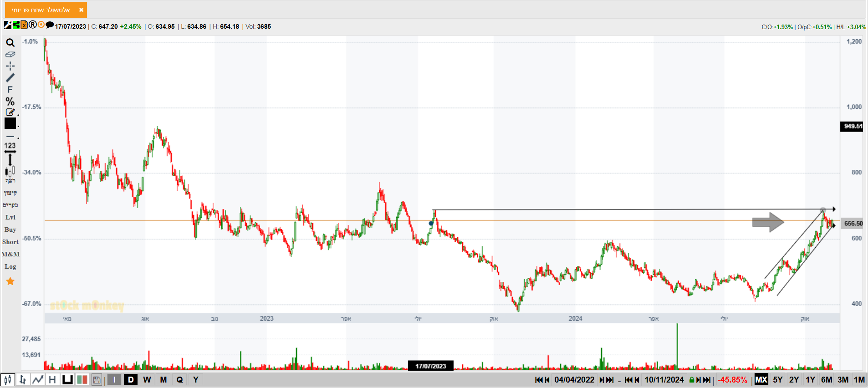Set range to 3M

pos(843,379)
